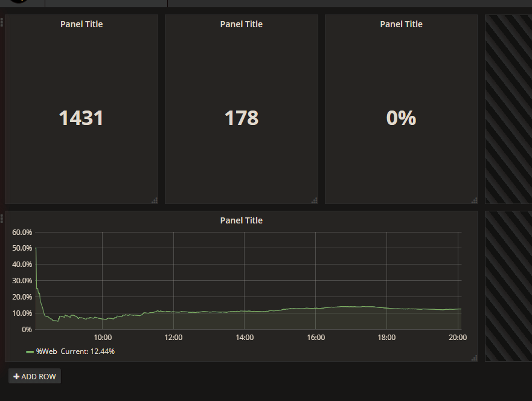Image resolution: width=532 pixels, height=401 pixels.
Task: Click the "1431" singlestat value
Action: point(82,118)
